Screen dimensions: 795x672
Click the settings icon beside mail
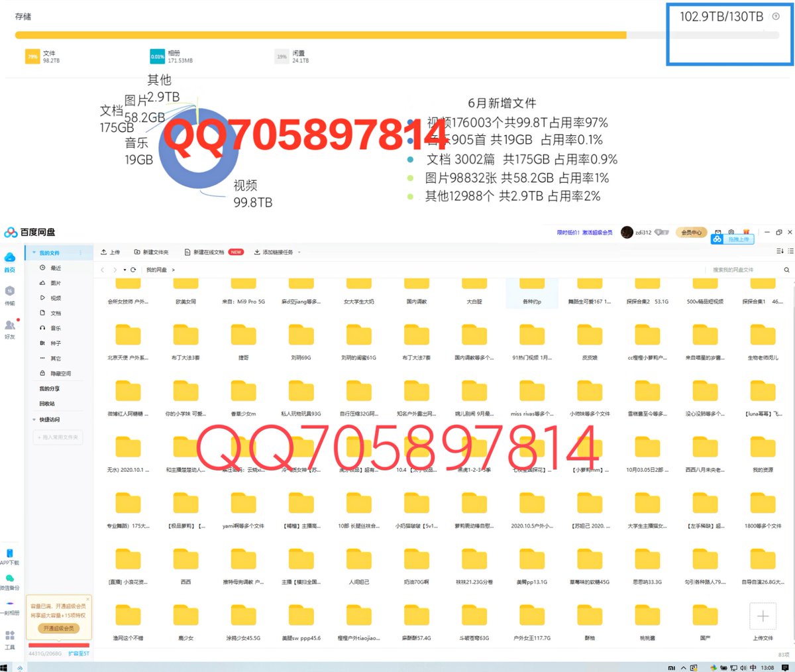click(731, 233)
